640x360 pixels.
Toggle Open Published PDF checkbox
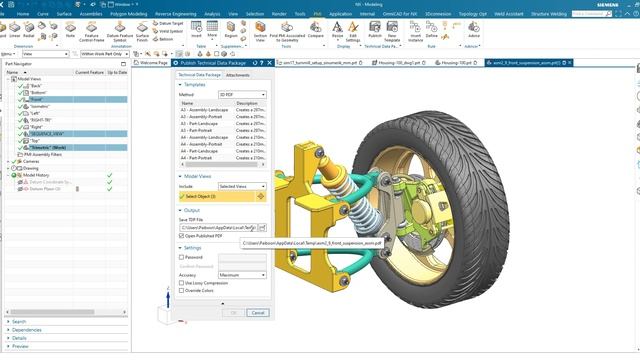[x=182, y=236]
